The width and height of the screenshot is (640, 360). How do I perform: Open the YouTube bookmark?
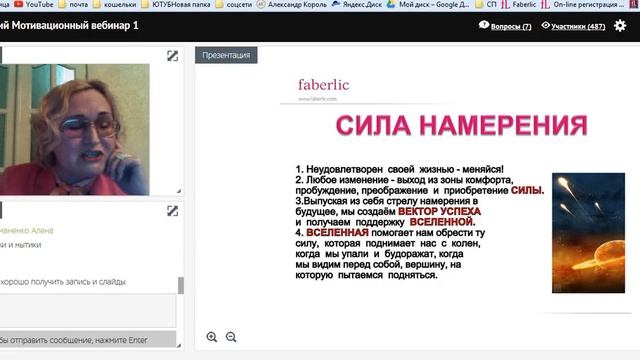34,4
